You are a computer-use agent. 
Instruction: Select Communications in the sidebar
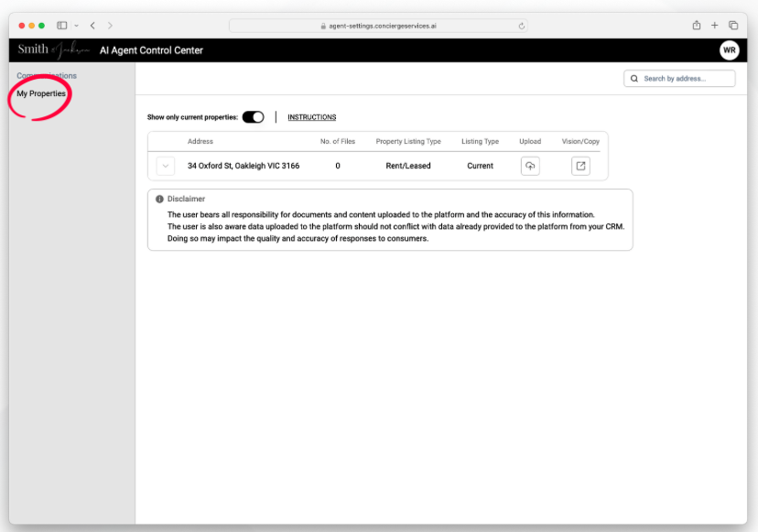(47, 75)
